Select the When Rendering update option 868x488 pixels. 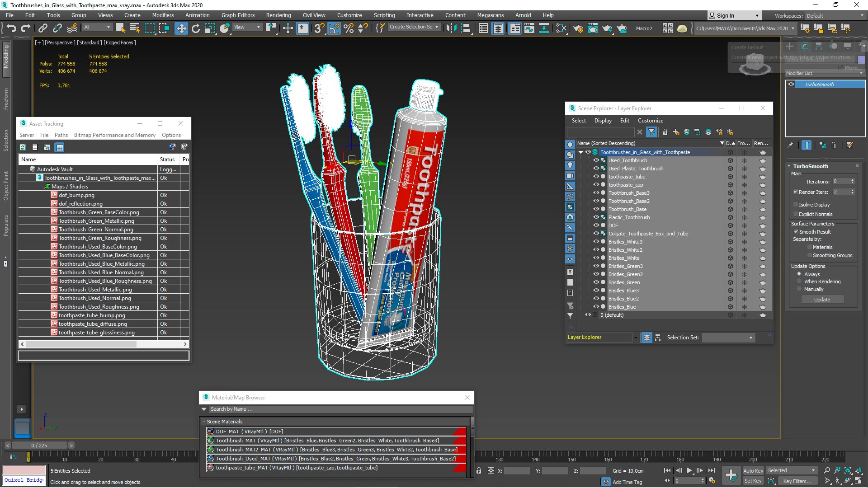coord(799,282)
